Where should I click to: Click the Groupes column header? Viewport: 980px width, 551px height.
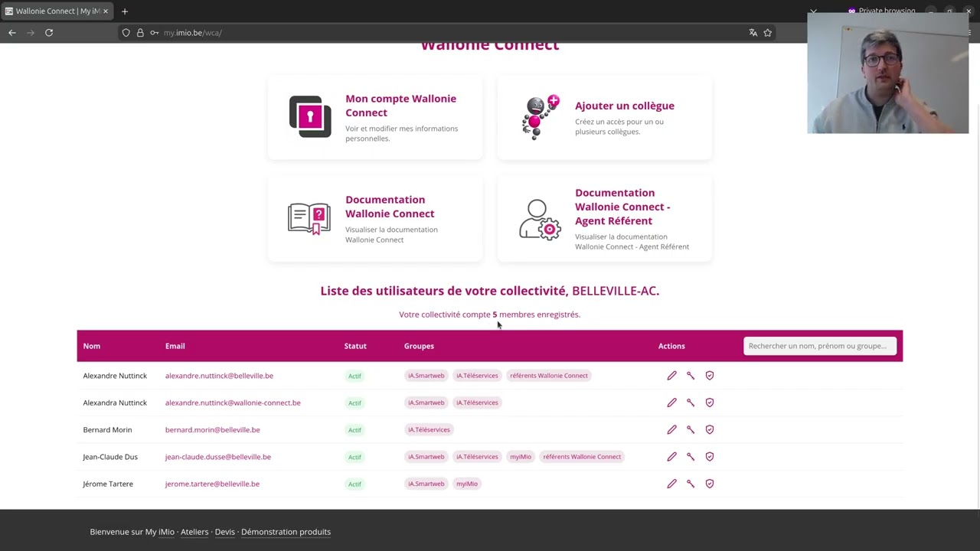point(419,346)
